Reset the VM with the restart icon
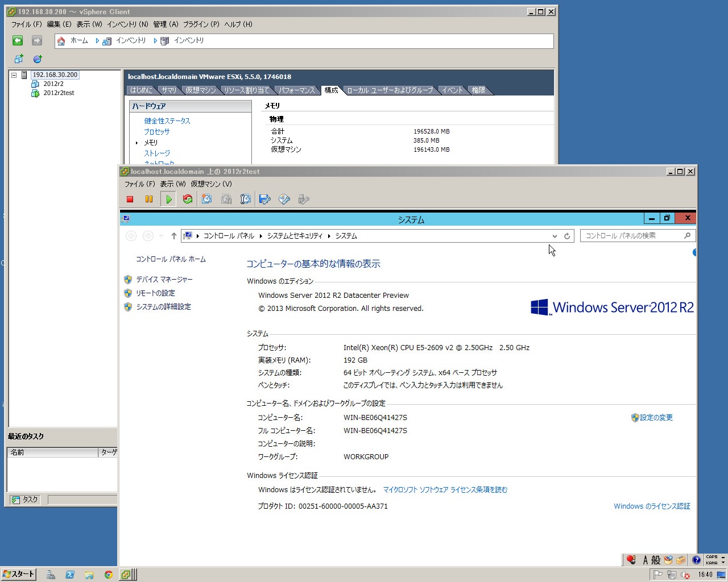Image resolution: width=728 pixels, height=582 pixels. (188, 199)
